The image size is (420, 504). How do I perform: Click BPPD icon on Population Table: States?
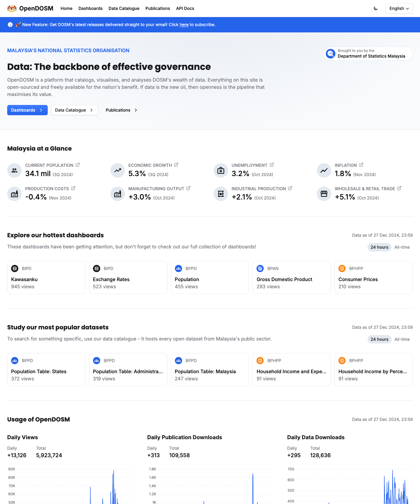tap(15, 361)
